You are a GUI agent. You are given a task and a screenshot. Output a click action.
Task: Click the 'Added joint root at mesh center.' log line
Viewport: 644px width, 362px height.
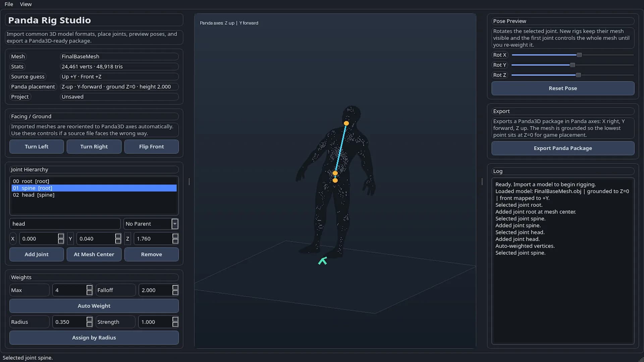click(536, 212)
